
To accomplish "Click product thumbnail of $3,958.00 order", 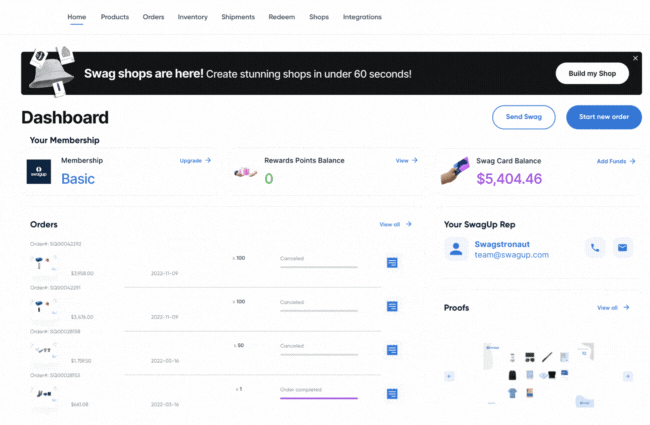I will (43, 263).
